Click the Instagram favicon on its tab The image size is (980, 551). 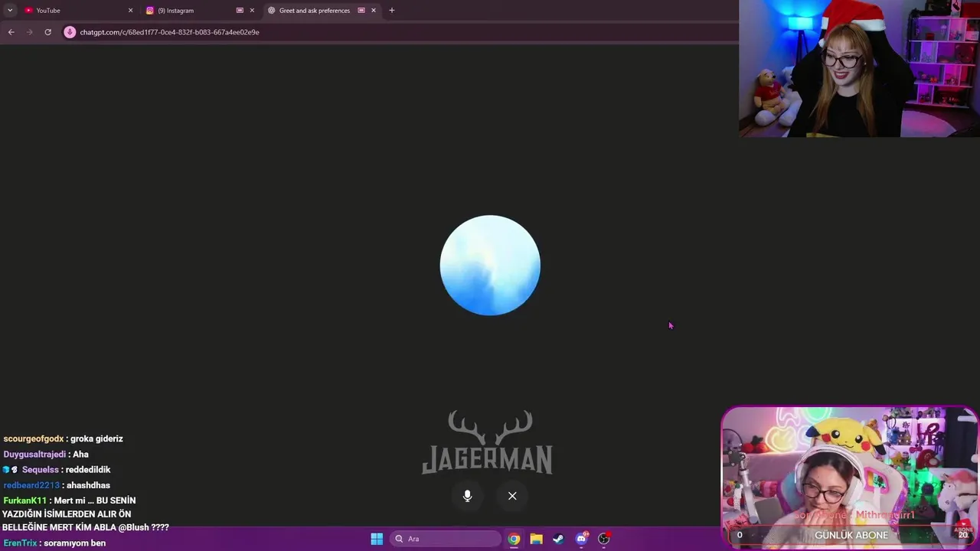tap(150, 11)
